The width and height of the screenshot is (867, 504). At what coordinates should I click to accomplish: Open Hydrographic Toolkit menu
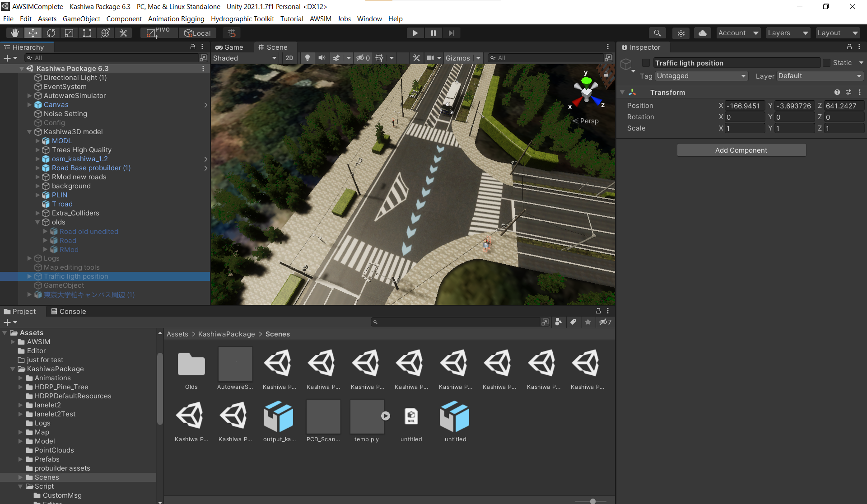tap(242, 19)
